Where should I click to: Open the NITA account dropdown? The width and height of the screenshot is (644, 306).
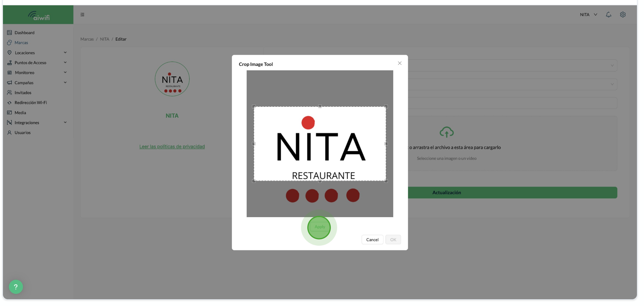coord(588,14)
